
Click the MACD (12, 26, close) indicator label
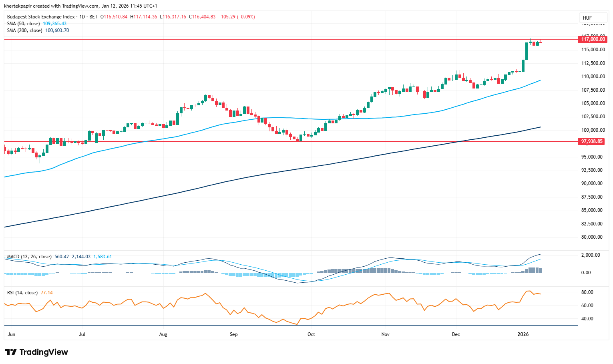click(x=29, y=257)
